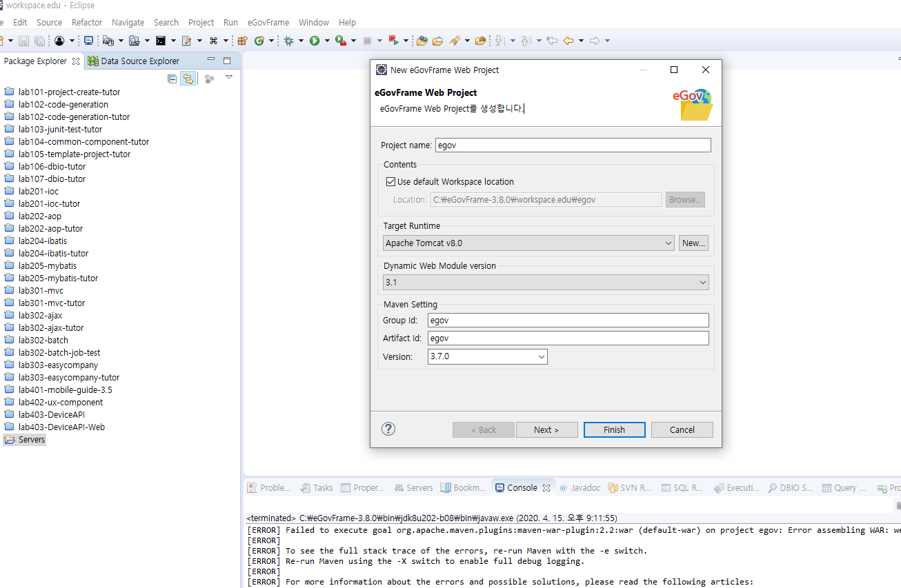Screen dimensions: 901x588
Task: Click the Run Last Tool coverage icon
Action: click(x=341, y=41)
